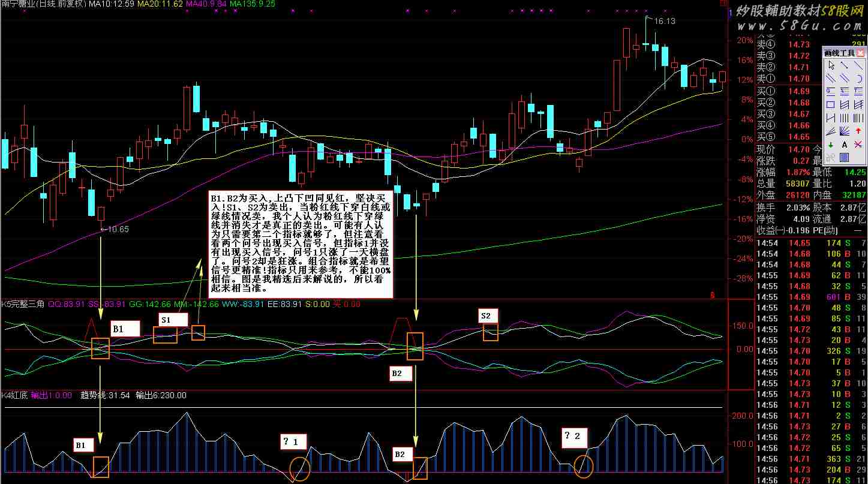868x484 pixels.
Task: Click the trade row with volume 204
Action: pyautogui.click(x=811, y=470)
